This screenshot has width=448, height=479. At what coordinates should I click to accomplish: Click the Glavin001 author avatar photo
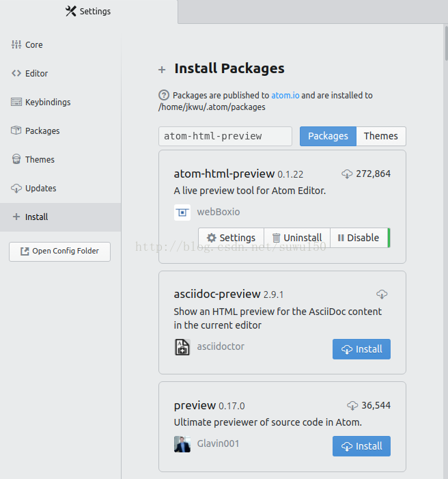pyautogui.click(x=182, y=444)
